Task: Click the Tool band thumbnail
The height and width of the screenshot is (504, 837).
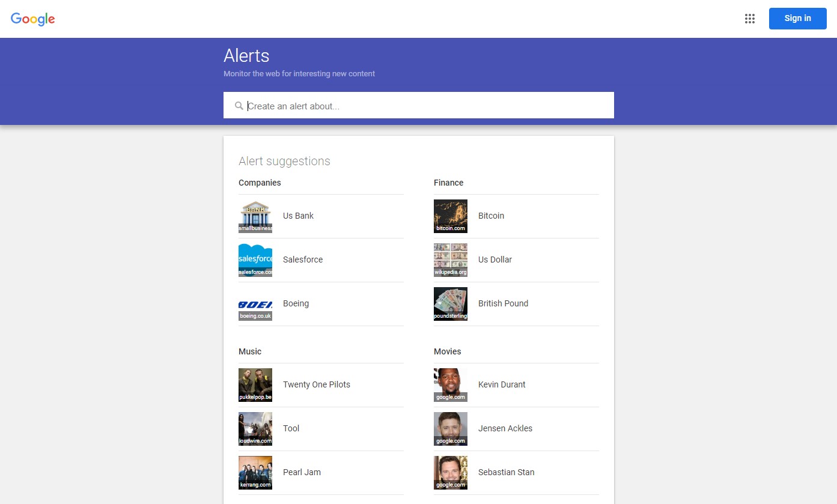Action: click(255, 429)
